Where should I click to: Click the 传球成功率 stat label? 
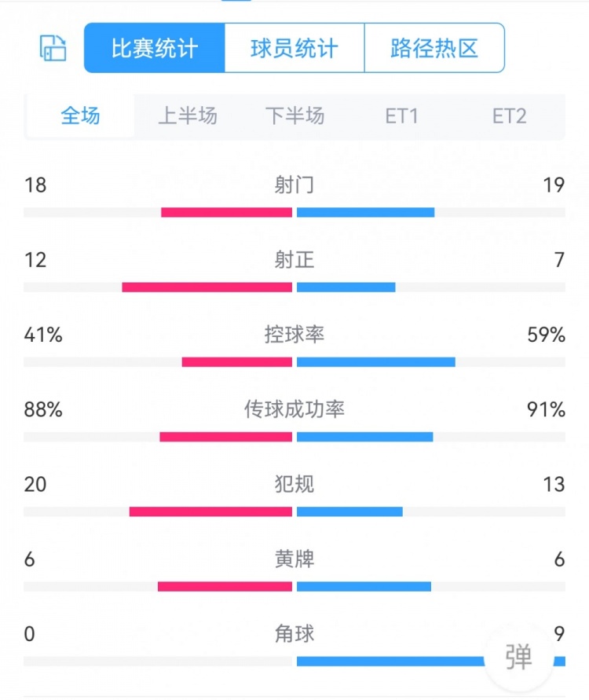coord(294,409)
